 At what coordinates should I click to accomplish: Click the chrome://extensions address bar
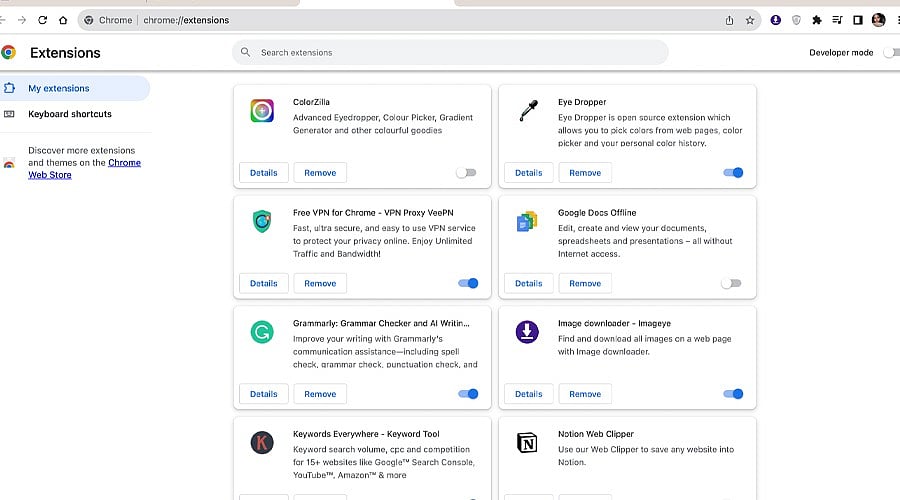point(419,20)
